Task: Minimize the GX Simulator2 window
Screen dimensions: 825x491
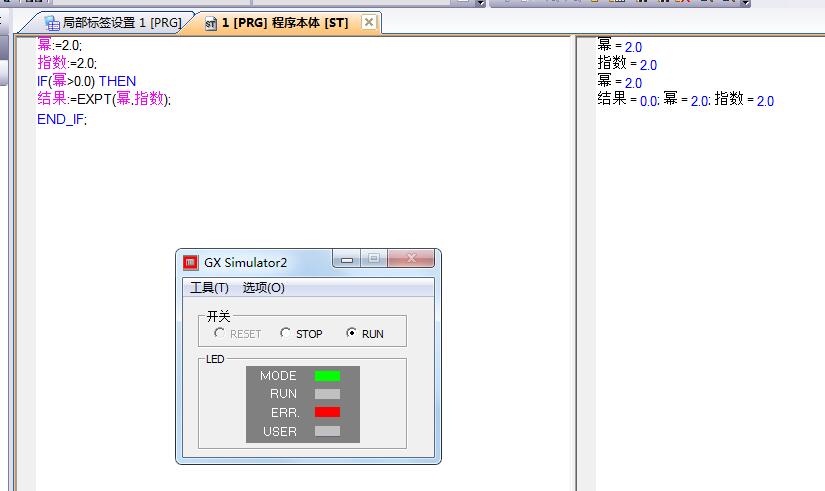Action: pos(348,260)
